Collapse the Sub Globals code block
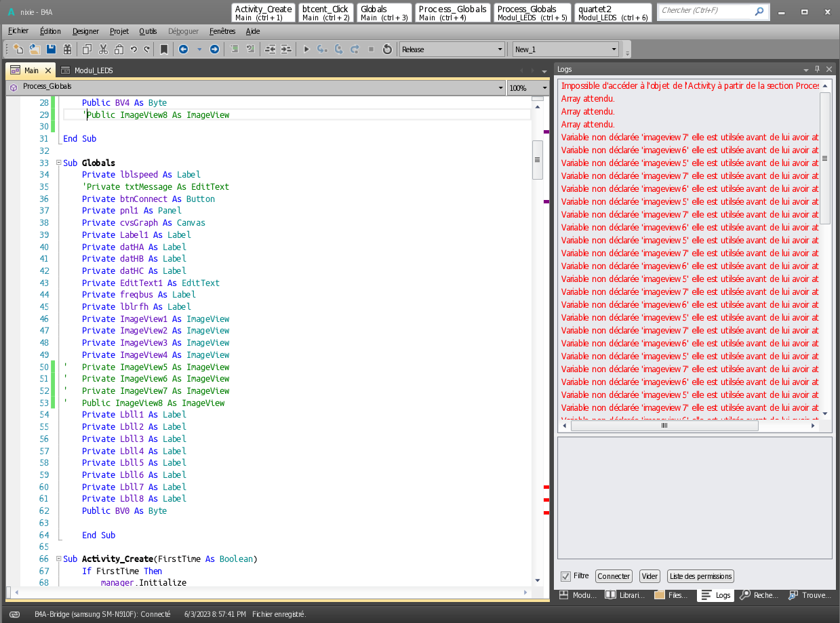Image resolution: width=840 pixels, height=623 pixels. [58, 163]
